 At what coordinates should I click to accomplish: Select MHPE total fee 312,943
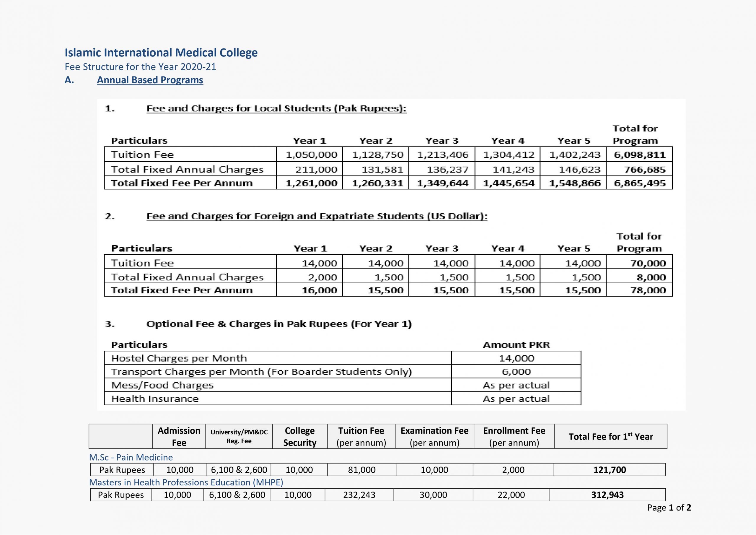pyautogui.click(x=607, y=495)
